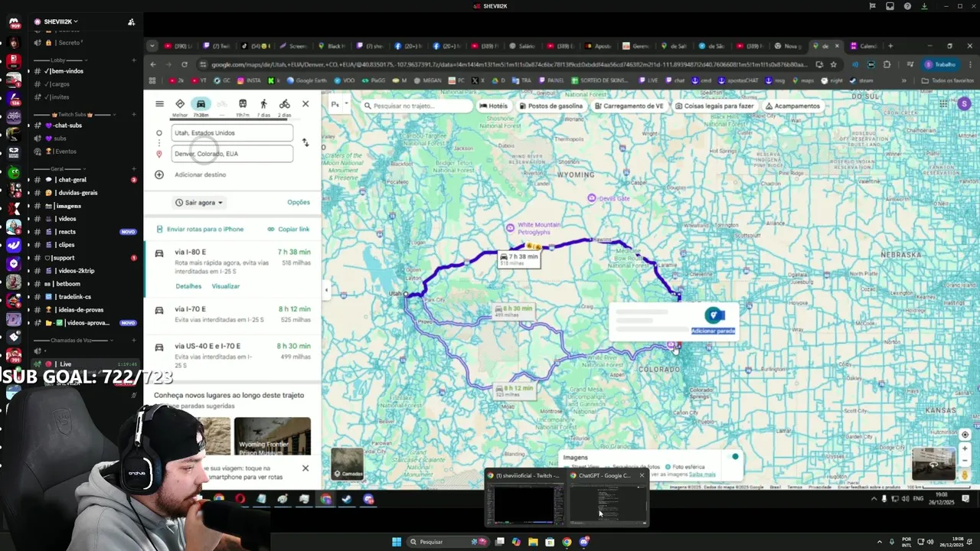Screen dimensions: 980x551
Task: Open the chat-geral Discord channel
Action: (x=71, y=180)
